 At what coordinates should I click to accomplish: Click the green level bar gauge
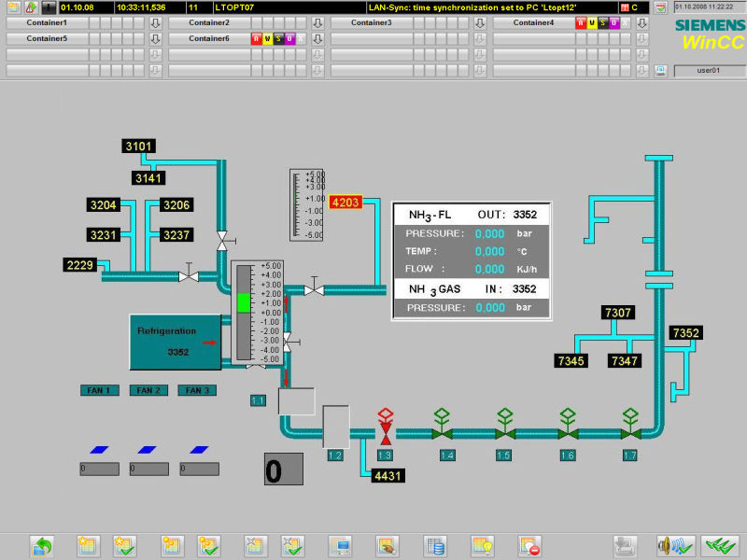244,301
